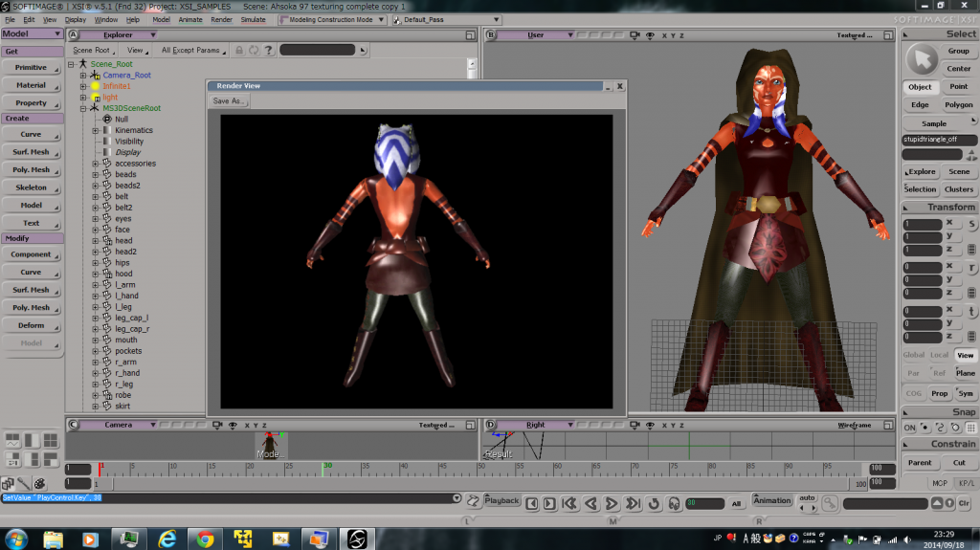This screenshot has width=980, height=550.
Task: Open the palette icon at bottom left
Action: (40, 483)
